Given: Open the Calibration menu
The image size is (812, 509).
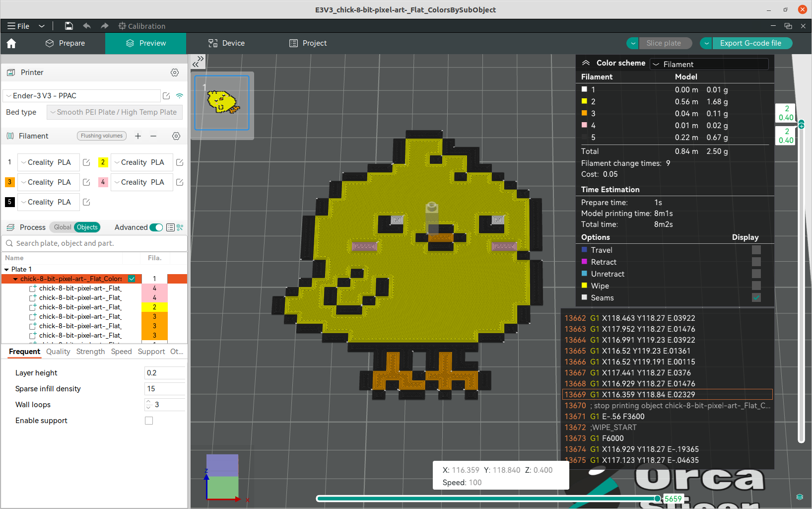Looking at the screenshot, I should [x=142, y=26].
